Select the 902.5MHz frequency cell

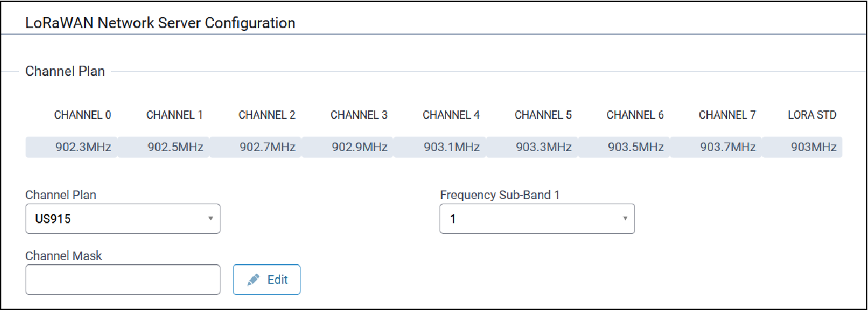pos(175,147)
